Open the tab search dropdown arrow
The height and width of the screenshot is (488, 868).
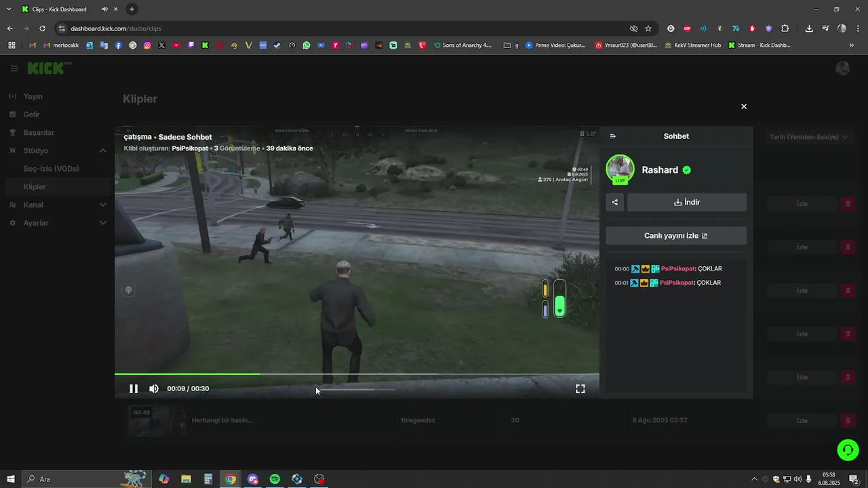[x=9, y=9]
